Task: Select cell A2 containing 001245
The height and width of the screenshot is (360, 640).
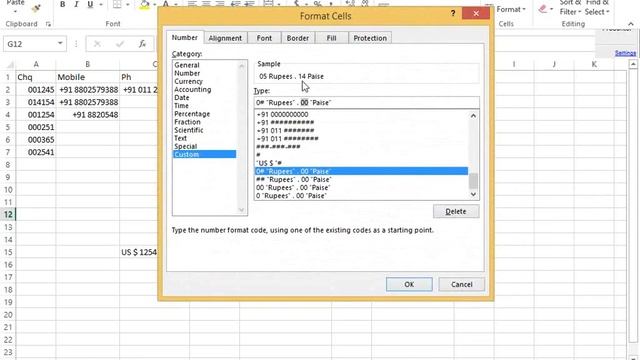Action: pyautogui.click(x=36, y=90)
